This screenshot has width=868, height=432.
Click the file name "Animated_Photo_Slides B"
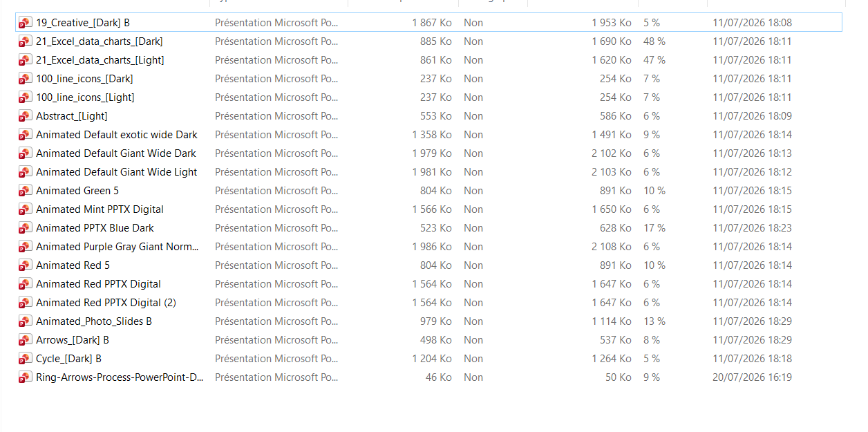tap(94, 321)
